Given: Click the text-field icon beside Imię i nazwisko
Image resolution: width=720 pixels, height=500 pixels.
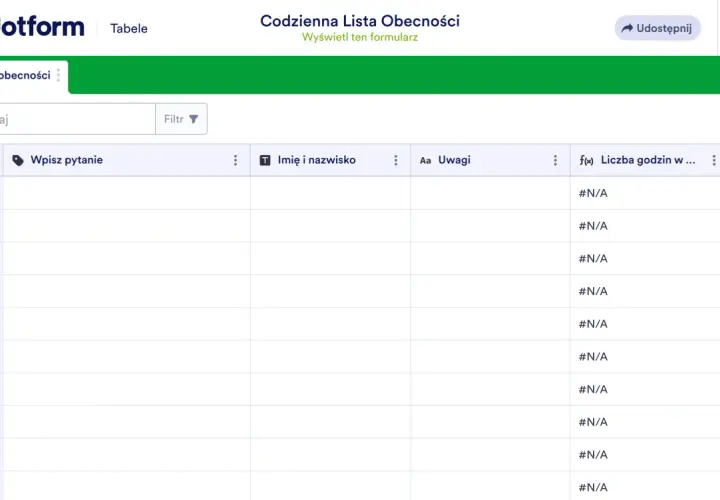Looking at the screenshot, I should (x=265, y=160).
